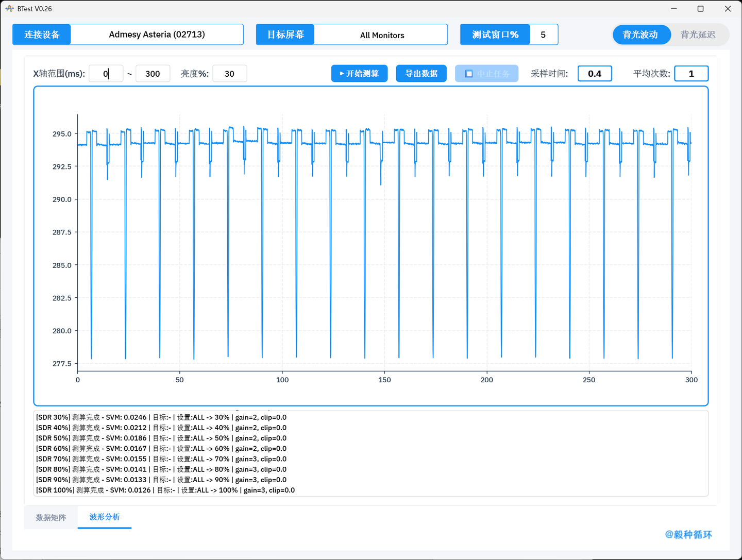
Task: Click x-axis tick label 150
Action: (384, 380)
